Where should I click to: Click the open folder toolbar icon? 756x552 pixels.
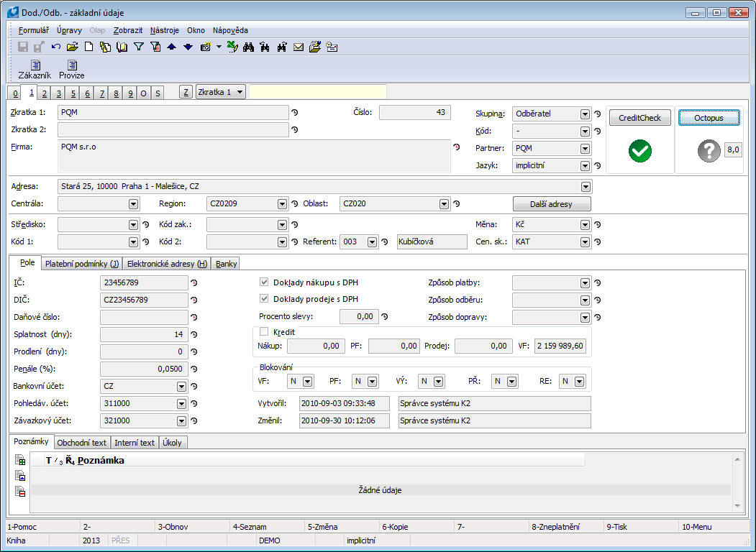(x=72, y=47)
